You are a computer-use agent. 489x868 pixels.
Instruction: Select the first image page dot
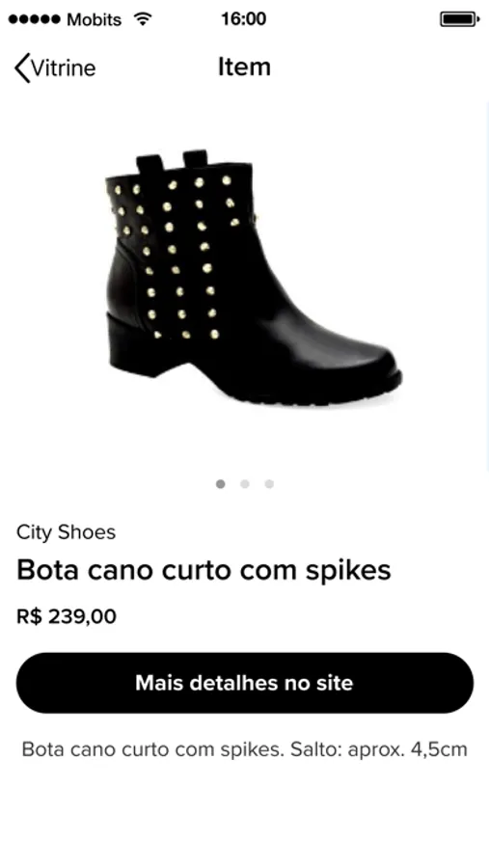pyautogui.click(x=221, y=484)
